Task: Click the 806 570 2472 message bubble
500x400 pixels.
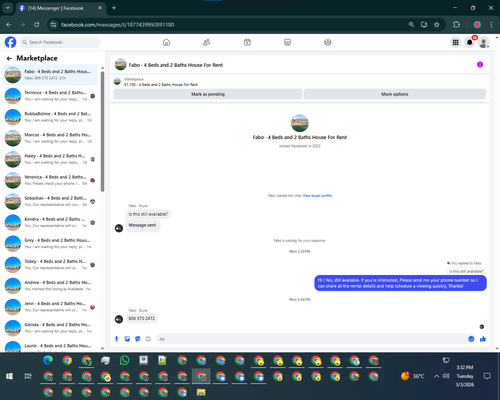Action: tap(142, 318)
